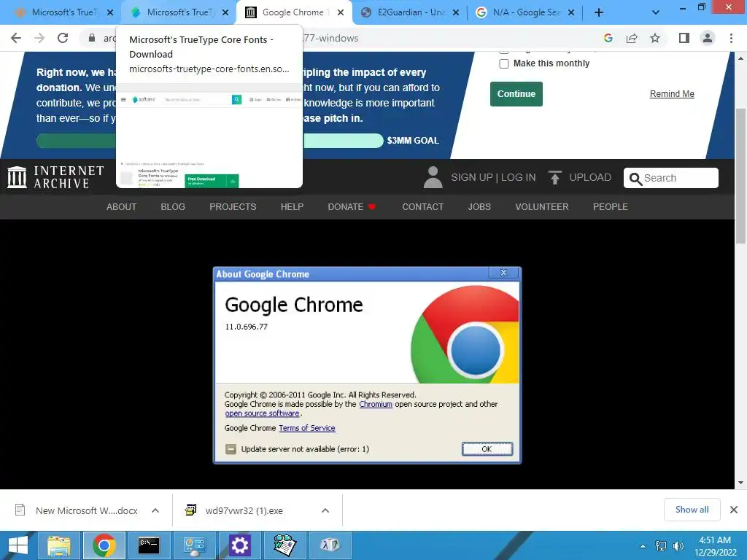Open the BLOG menu item

tap(173, 206)
